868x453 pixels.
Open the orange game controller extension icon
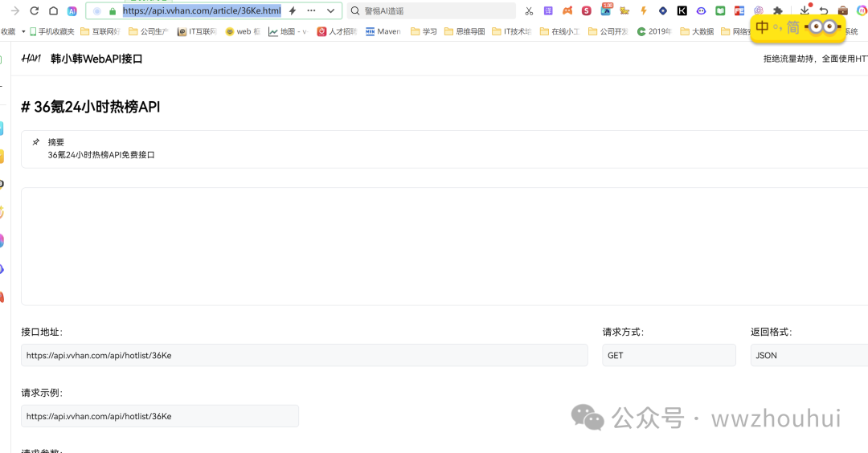(x=567, y=10)
